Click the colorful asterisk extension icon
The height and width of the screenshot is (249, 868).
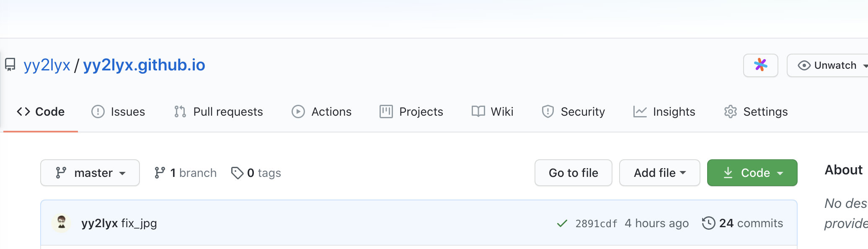click(760, 65)
